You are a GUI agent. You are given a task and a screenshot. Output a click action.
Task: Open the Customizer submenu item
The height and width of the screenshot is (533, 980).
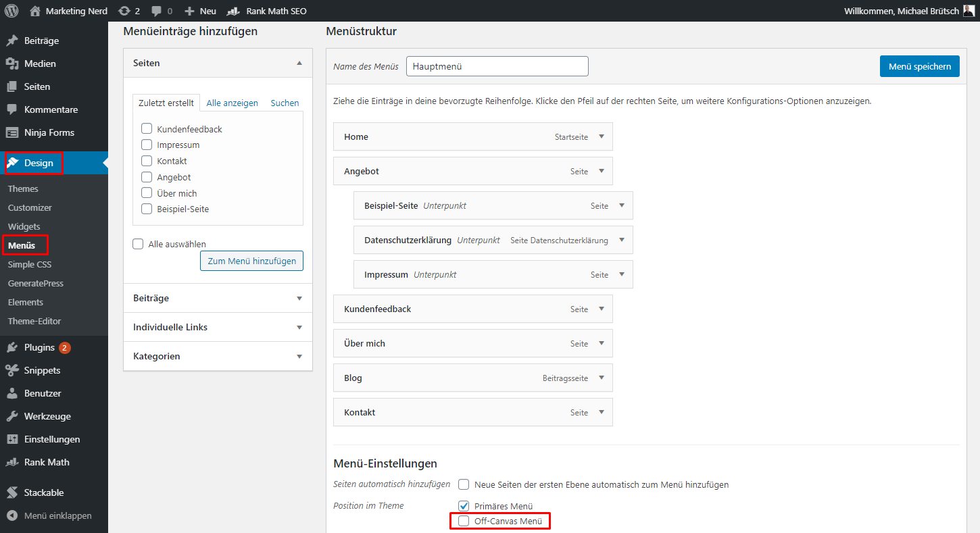point(30,207)
